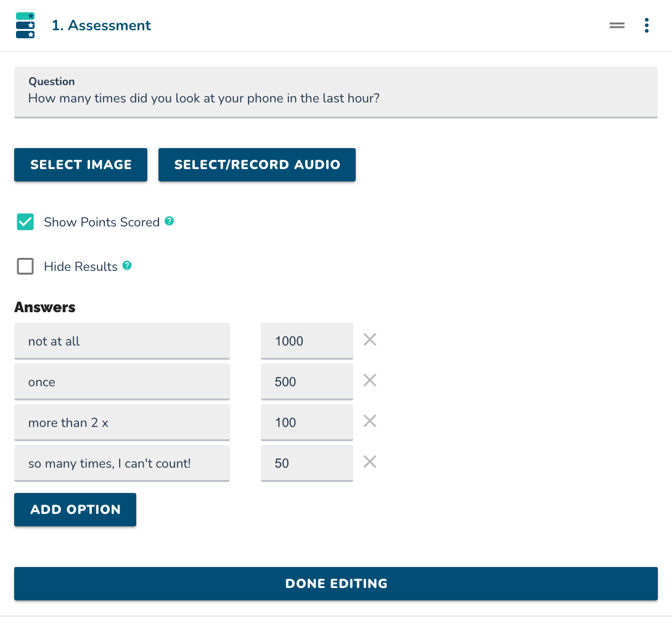Viewport: 672px width, 617px height.
Task: Edit the 'not at all' answer field
Action: (x=122, y=341)
